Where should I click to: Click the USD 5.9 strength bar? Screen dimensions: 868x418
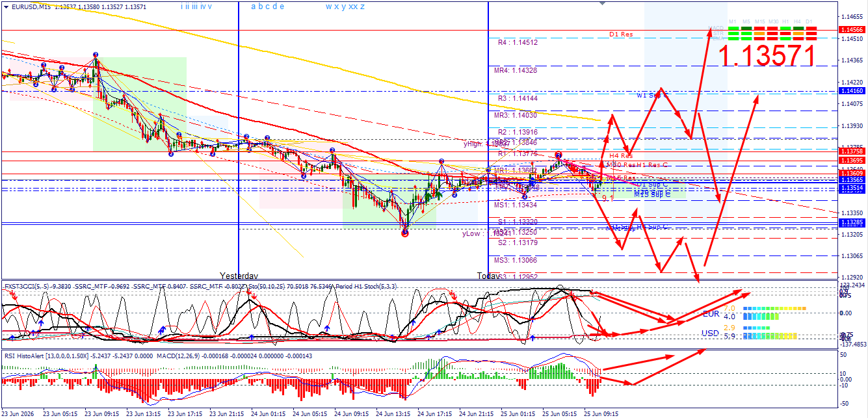pyautogui.click(x=770, y=336)
